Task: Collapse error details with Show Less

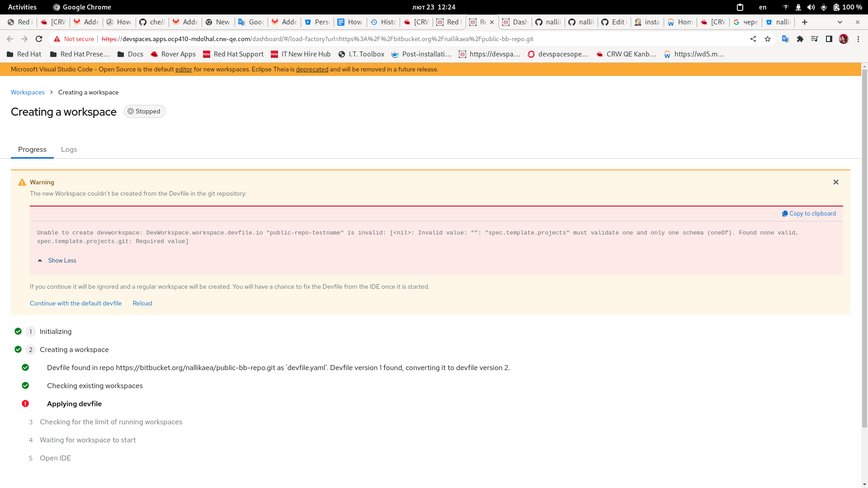Action: click(x=62, y=261)
